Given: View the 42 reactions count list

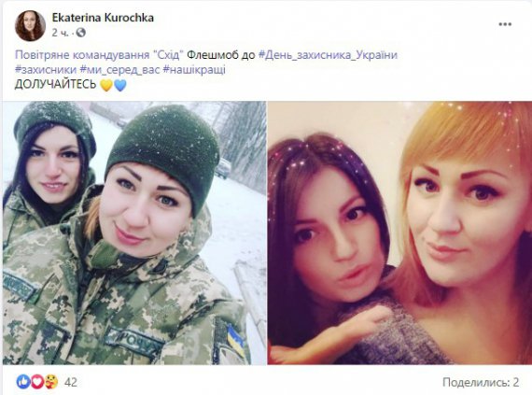Looking at the screenshot, I should pos(71,382).
